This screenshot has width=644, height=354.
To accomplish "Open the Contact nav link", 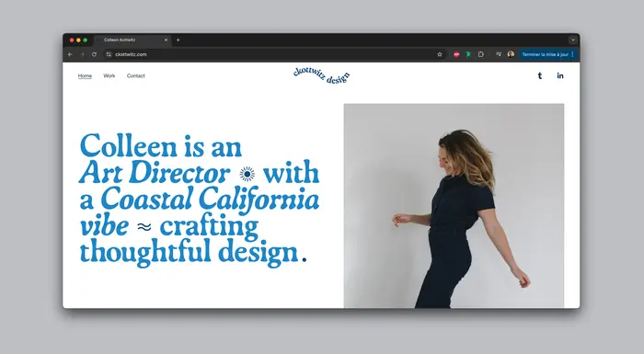I will [x=136, y=76].
